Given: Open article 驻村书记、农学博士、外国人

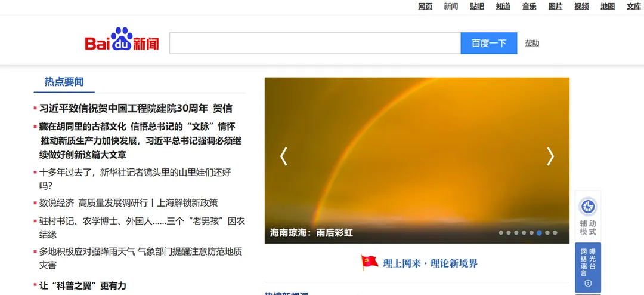Looking at the screenshot, I should pyautogui.click(x=142, y=228).
